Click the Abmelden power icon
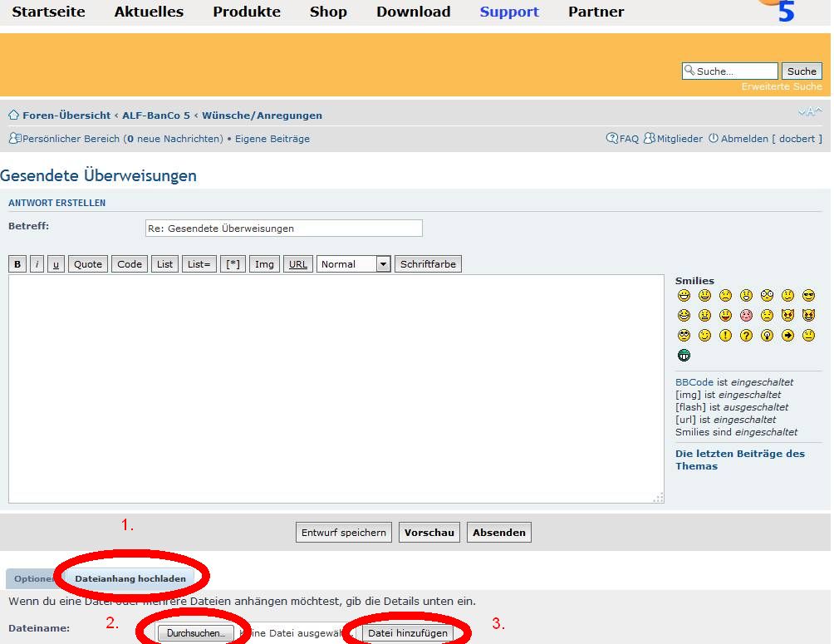Image resolution: width=834 pixels, height=644 pixels. pos(714,139)
